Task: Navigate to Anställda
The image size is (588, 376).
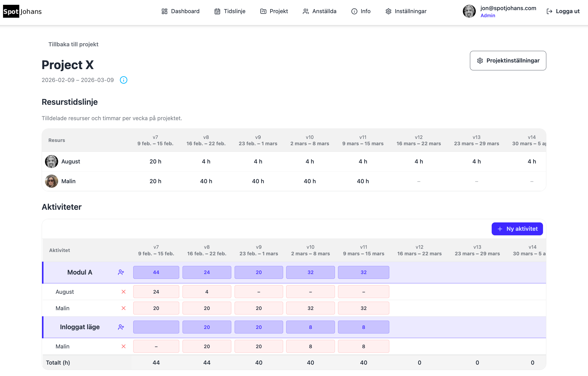Action: pyautogui.click(x=319, y=11)
